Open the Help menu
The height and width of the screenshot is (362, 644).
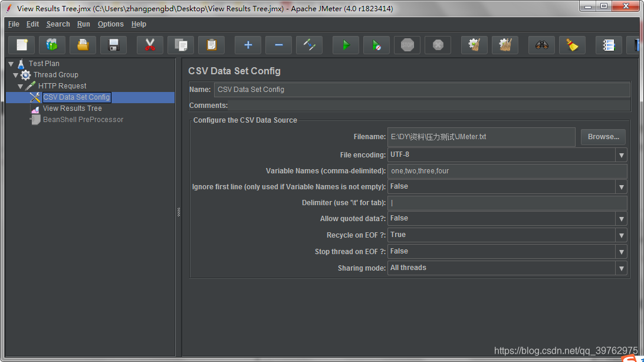point(139,24)
